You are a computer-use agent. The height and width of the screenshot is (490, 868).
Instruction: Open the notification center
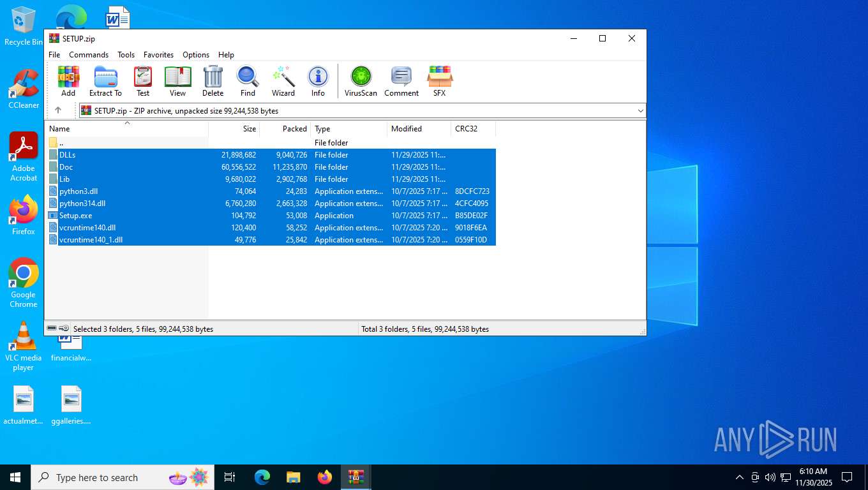847,477
